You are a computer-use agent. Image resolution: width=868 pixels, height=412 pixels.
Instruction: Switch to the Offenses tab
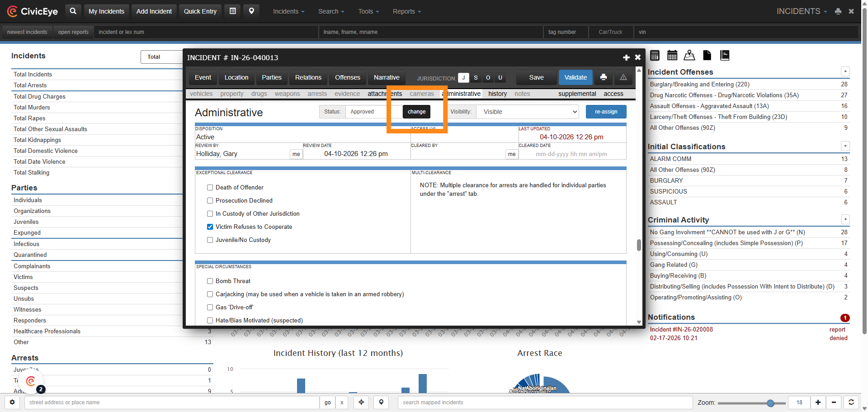coord(348,77)
